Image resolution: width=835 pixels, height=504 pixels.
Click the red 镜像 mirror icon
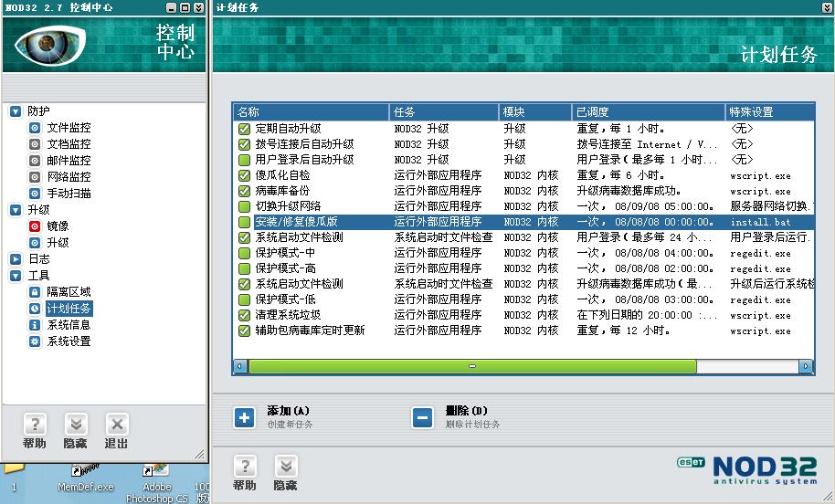coord(35,226)
